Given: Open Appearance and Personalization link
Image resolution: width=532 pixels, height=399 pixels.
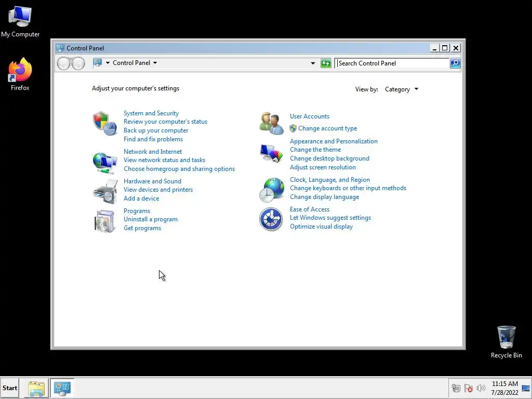Looking at the screenshot, I should coord(334,141).
